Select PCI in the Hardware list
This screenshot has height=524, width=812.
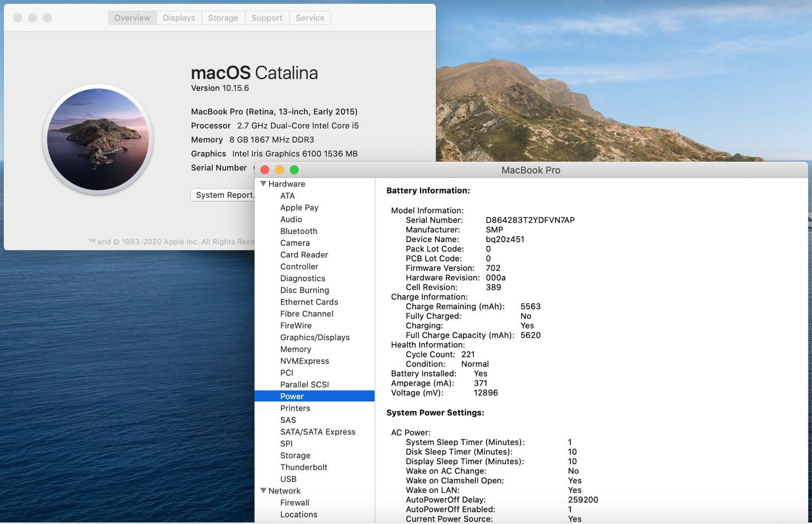(x=287, y=373)
